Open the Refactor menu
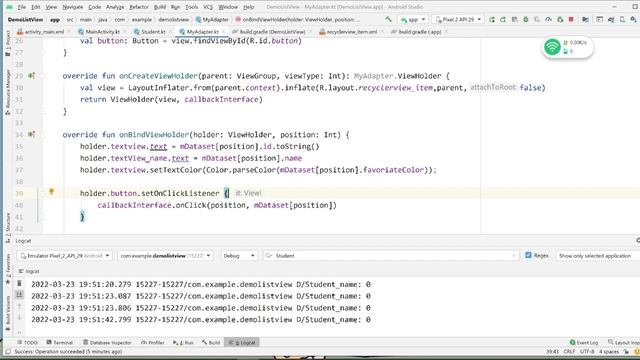 click(x=139, y=7)
